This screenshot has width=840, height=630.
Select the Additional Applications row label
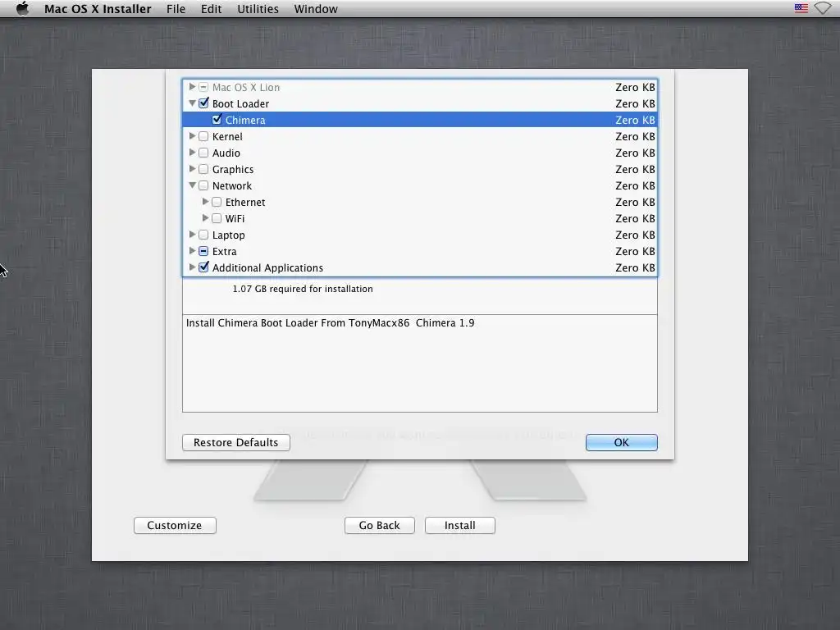pos(267,268)
